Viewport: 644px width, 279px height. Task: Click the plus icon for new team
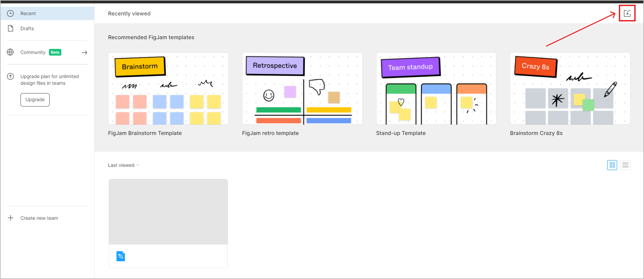tap(11, 218)
